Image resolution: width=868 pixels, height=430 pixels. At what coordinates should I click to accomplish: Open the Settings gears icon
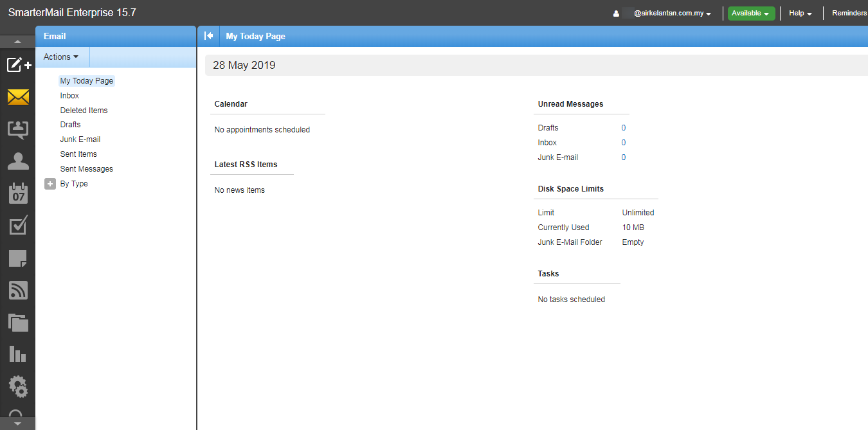pyautogui.click(x=18, y=386)
